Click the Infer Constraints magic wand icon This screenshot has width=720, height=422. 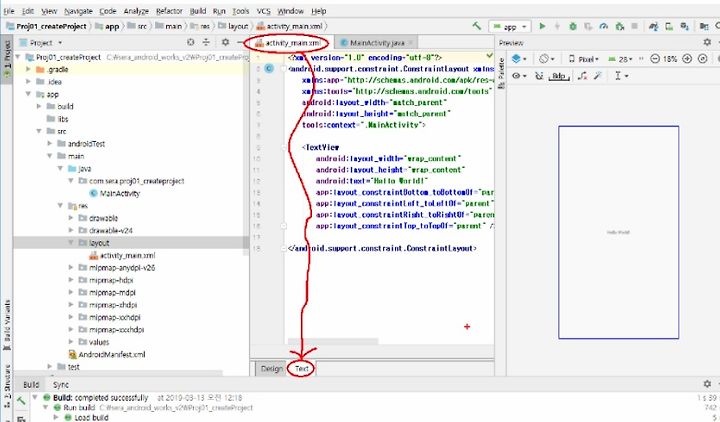598,76
